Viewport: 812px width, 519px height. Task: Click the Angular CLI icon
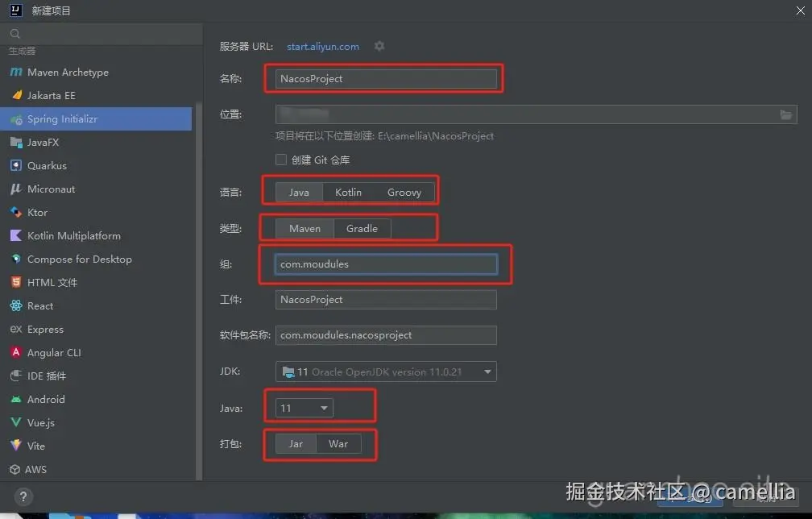tap(16, 352)
